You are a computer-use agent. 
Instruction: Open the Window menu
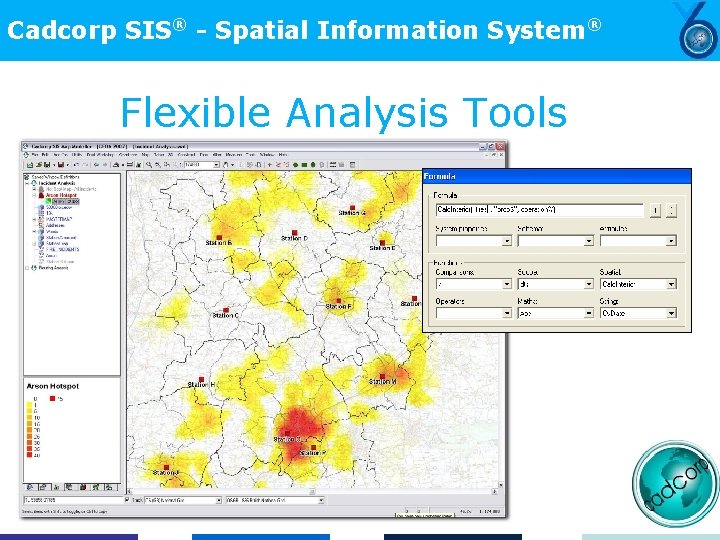point(267,155)
